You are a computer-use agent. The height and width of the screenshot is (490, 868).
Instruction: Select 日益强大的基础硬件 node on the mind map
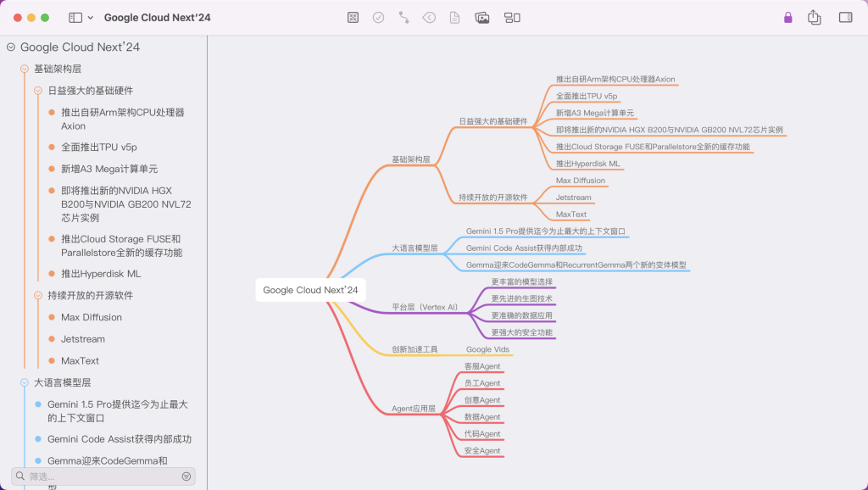pos(493,121)
